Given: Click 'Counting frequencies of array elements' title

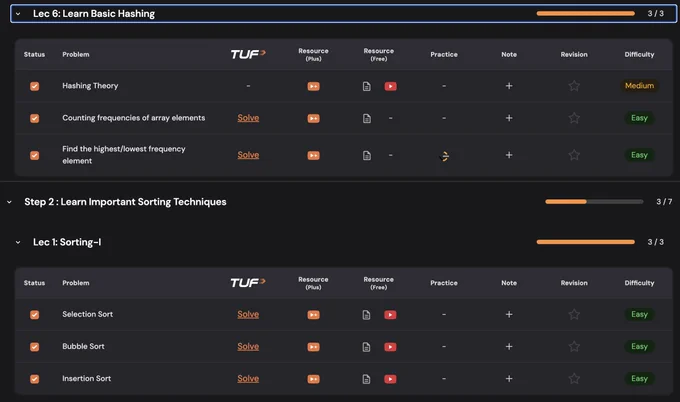Looking at the screenshot, I should (x=134, y=118).
